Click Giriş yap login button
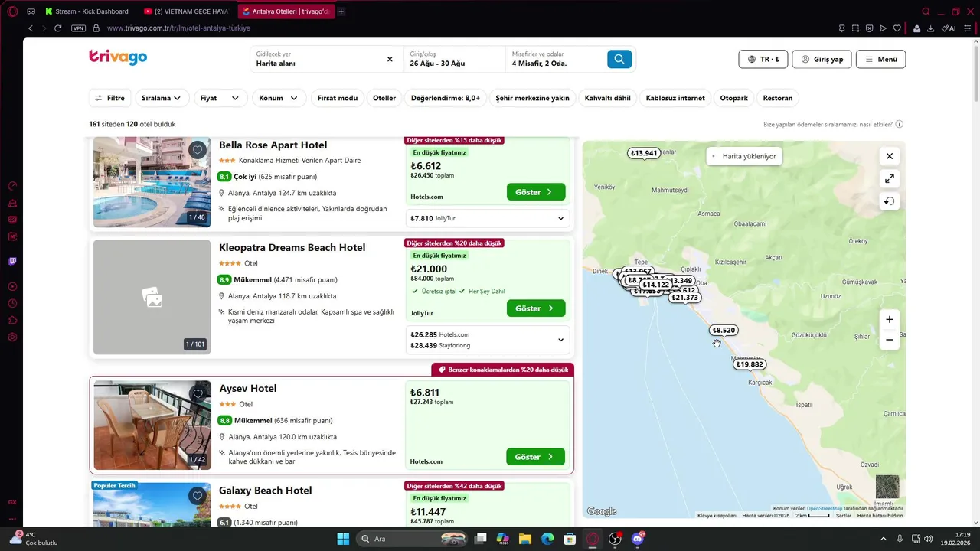980x551 pixels. 822,59
